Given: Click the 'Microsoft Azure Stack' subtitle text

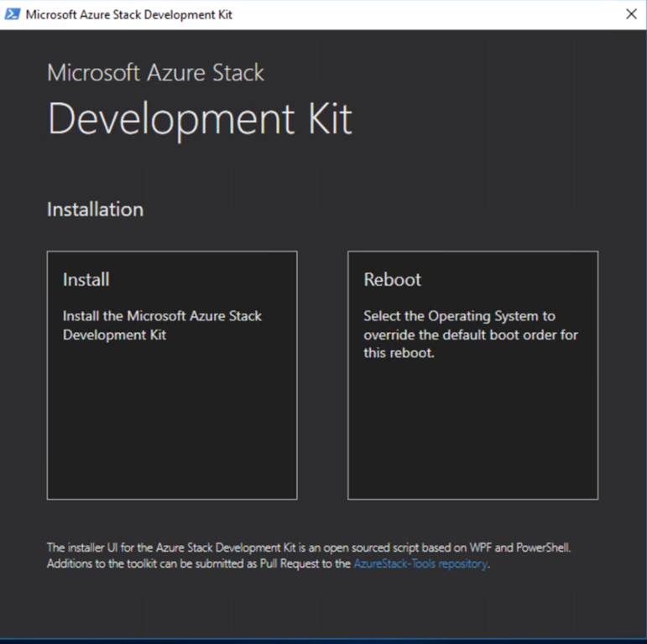Looking at the screenshot, I should tap(155, 73).
